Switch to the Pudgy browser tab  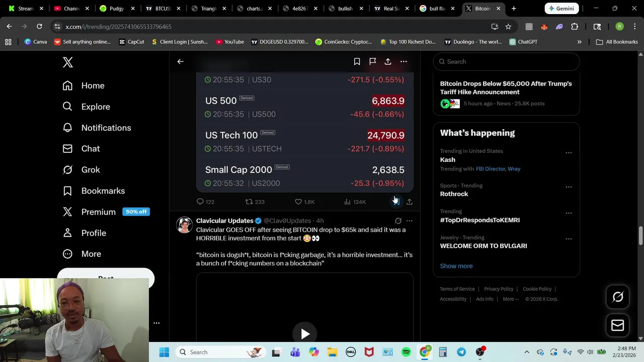117,9
